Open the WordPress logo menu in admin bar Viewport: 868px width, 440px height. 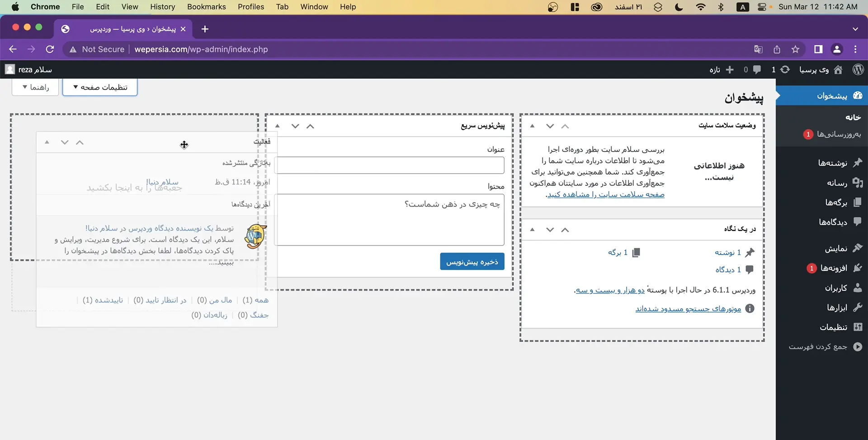pos(858,70)
